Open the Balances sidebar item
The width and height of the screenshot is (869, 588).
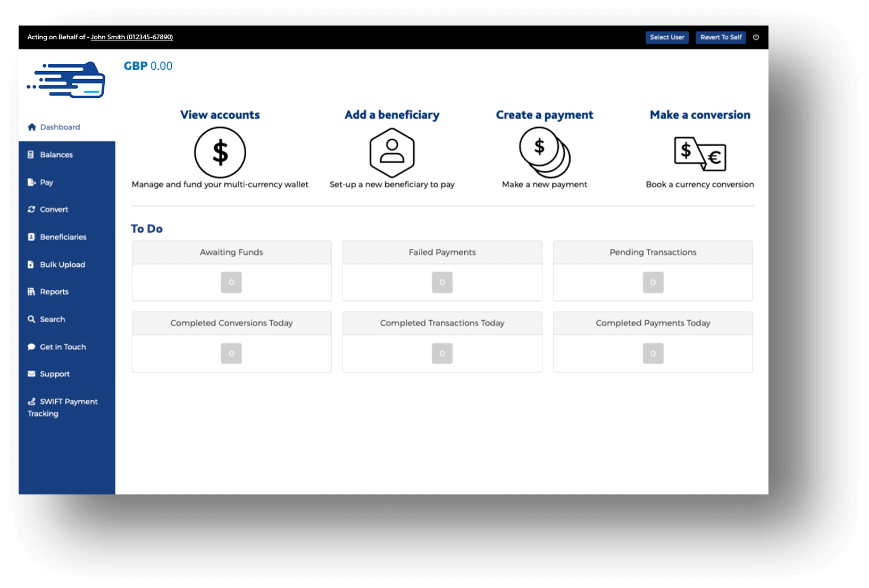click(56, 155)
